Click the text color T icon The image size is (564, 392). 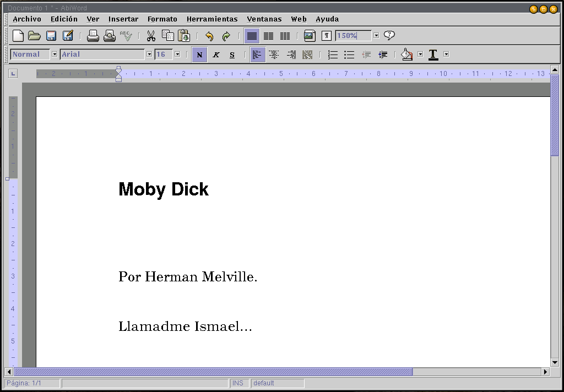433,55
